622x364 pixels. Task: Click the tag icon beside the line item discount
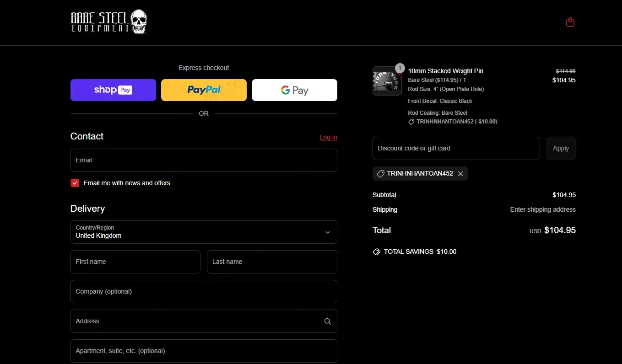point(411,122)
